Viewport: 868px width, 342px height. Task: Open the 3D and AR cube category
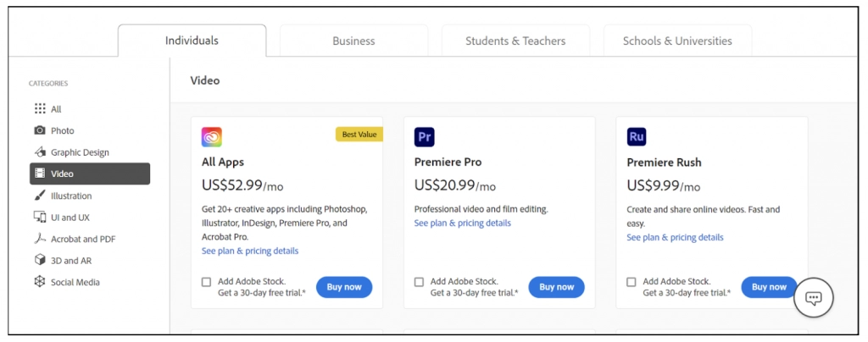[40, 261]
